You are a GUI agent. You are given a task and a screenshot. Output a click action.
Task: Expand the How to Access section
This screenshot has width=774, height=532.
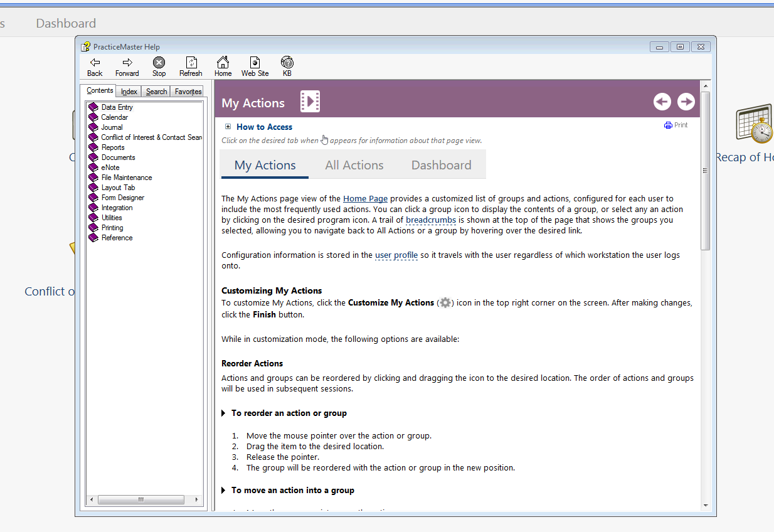228,127
